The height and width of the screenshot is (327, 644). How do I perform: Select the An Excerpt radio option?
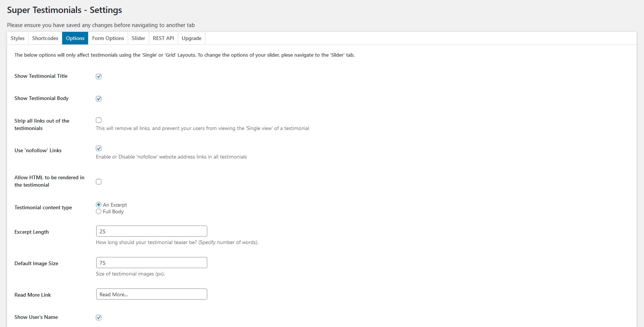click(99, 205)
